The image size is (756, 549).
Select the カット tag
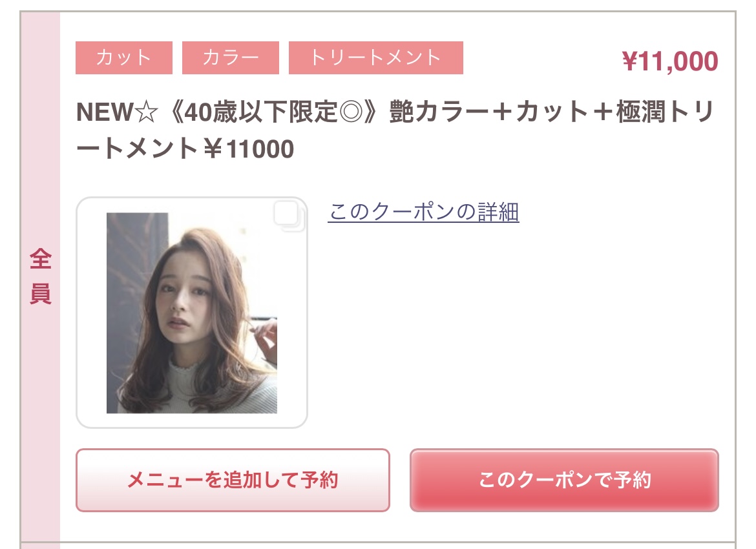coord(124,58)
